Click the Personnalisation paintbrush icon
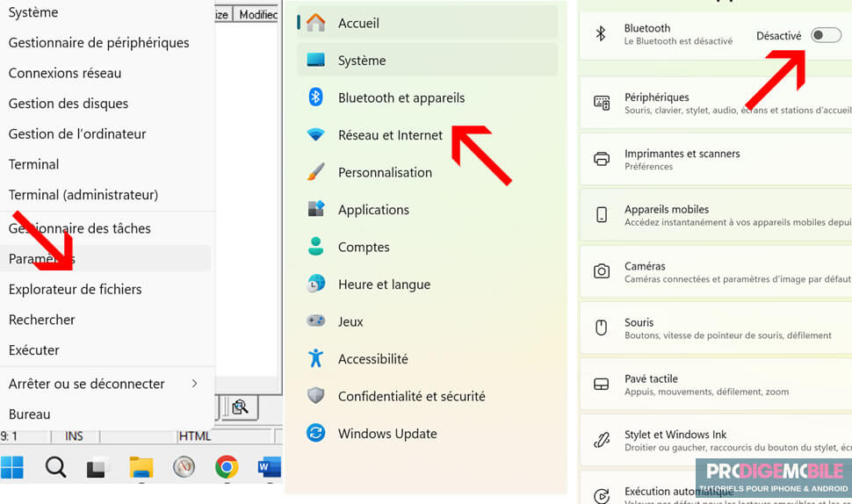Viewport: 852px width, 504px height. (315, 171)
